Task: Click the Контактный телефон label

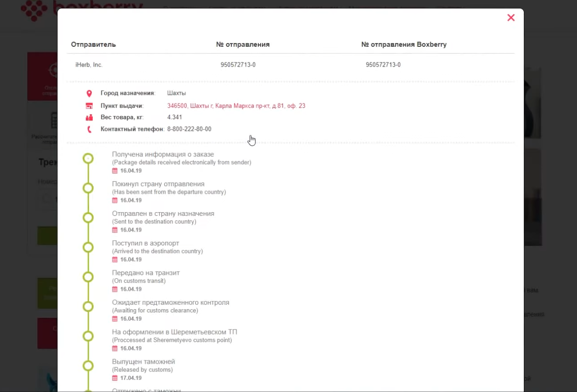Action: (x=132, y=129)
